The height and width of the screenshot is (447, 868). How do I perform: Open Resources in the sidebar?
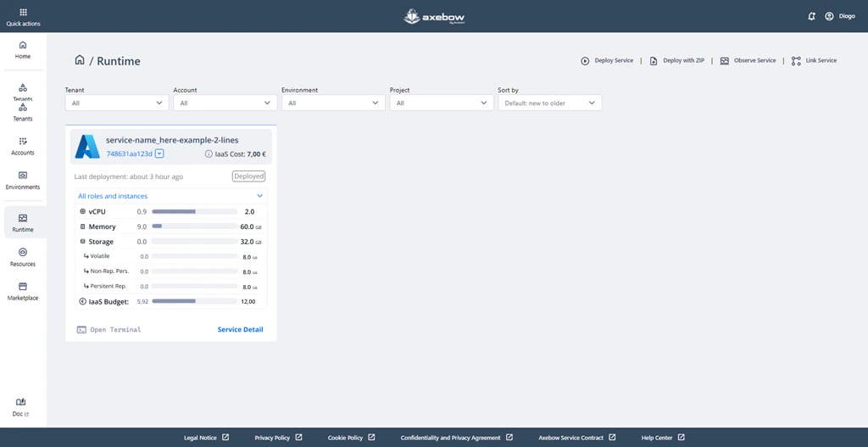click(x=23, y=256)
